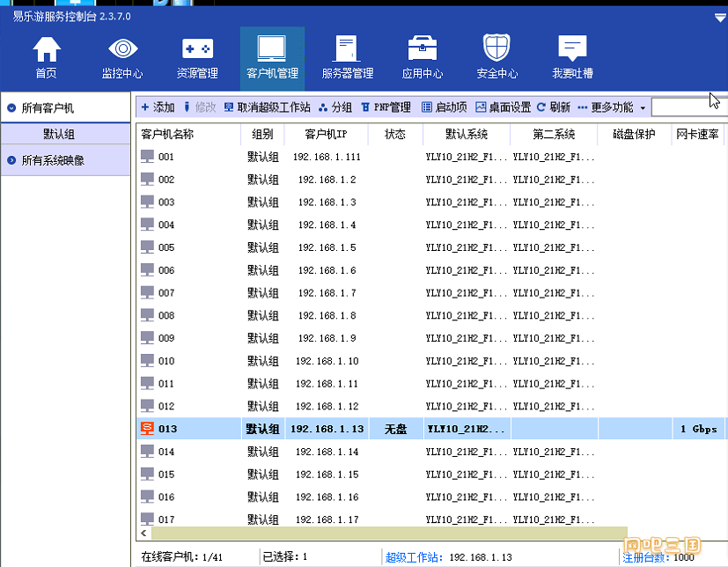Click IP address 192.168.1.9

tap(327, 338)
